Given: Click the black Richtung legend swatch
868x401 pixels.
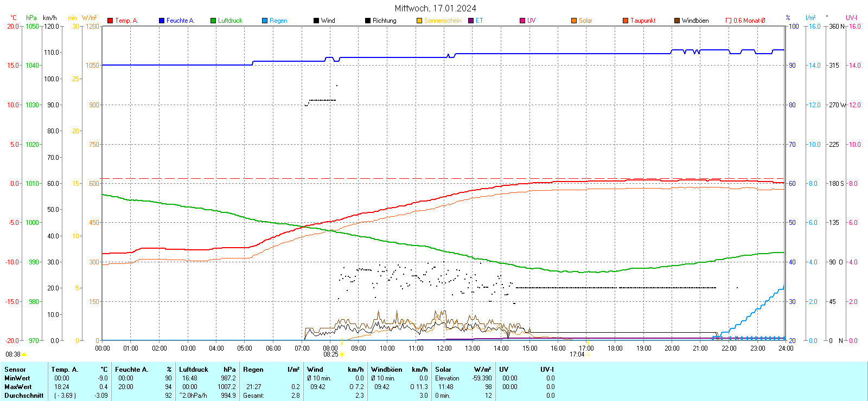Looking at the screenshot, I should tap(368, 21).
